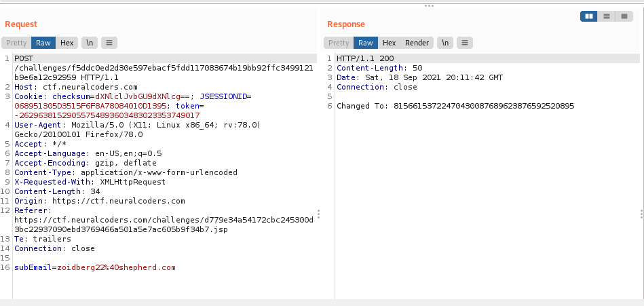644x306 pixels.
Task: Switch Response panel to Hex view
Action: pos(389,43)
